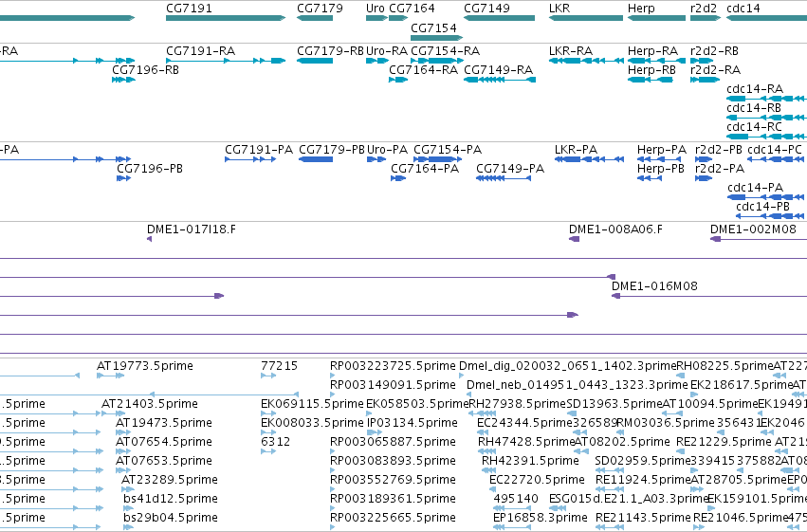Image resolution: width=807 pixels, height=532 pixels.
Task: Select the CG7179-RB transcript label
Action: click(330, 51)
